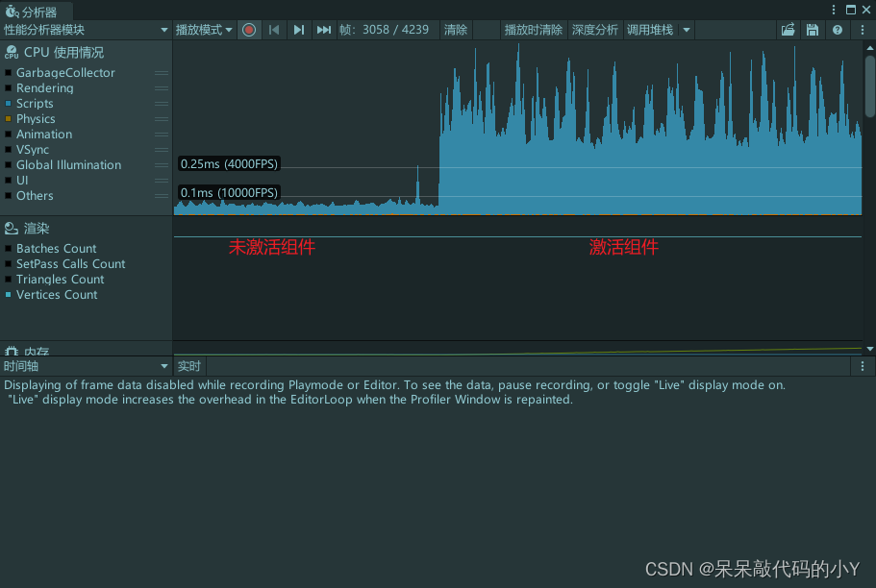
Task: Grab Physics row reorder handle
Action: click(x=162, y=119)
